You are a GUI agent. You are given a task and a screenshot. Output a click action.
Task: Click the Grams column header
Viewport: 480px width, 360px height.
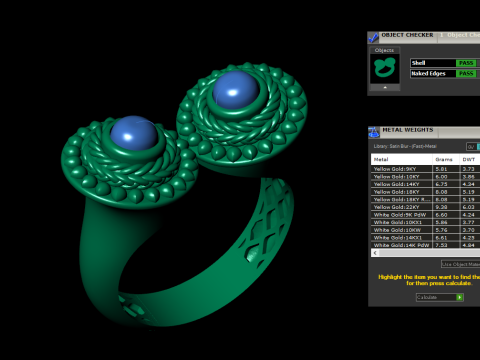(446, 159)
